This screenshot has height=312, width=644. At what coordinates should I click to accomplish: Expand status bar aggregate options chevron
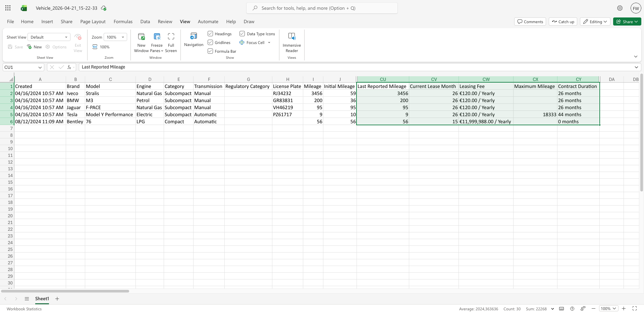pyautogui.click(x=552, y=309)
